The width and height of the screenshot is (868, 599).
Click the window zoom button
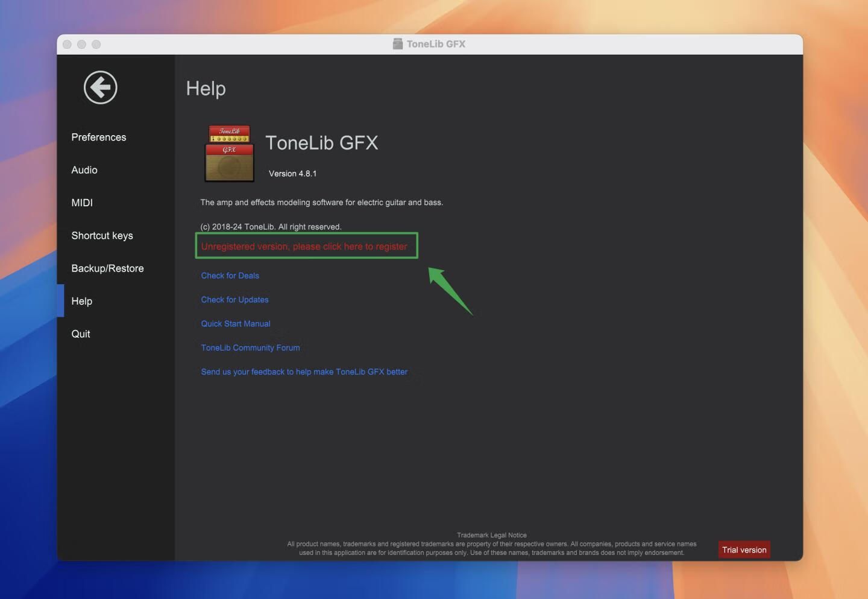[96, 44]
